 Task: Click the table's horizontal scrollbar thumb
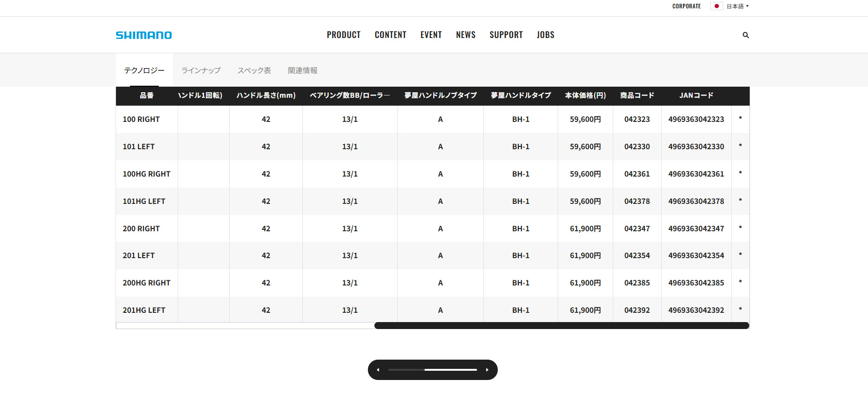(562, 326)
